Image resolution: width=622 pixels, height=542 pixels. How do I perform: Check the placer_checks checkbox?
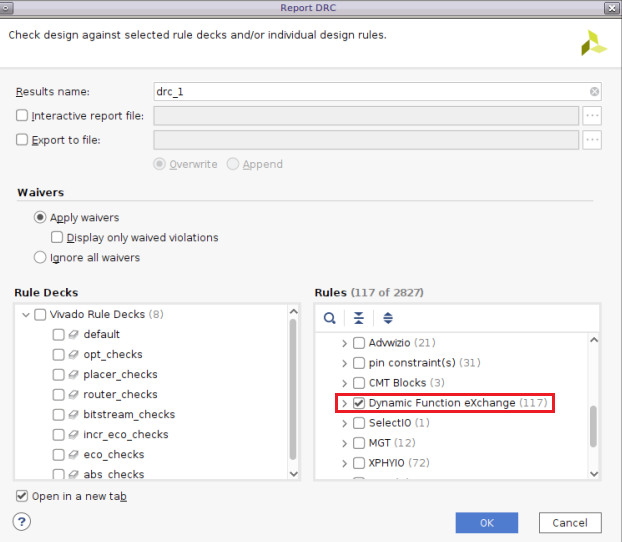coord(58,375)
